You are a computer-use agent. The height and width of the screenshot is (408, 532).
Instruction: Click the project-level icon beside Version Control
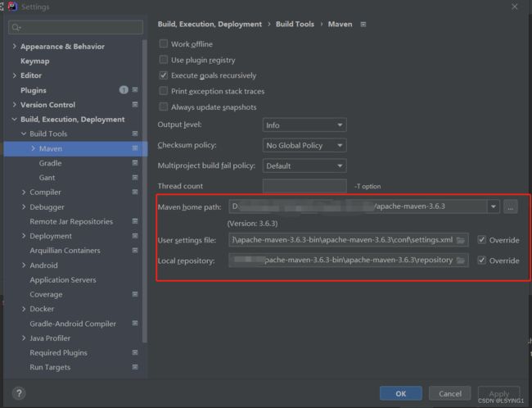(135, 104)
